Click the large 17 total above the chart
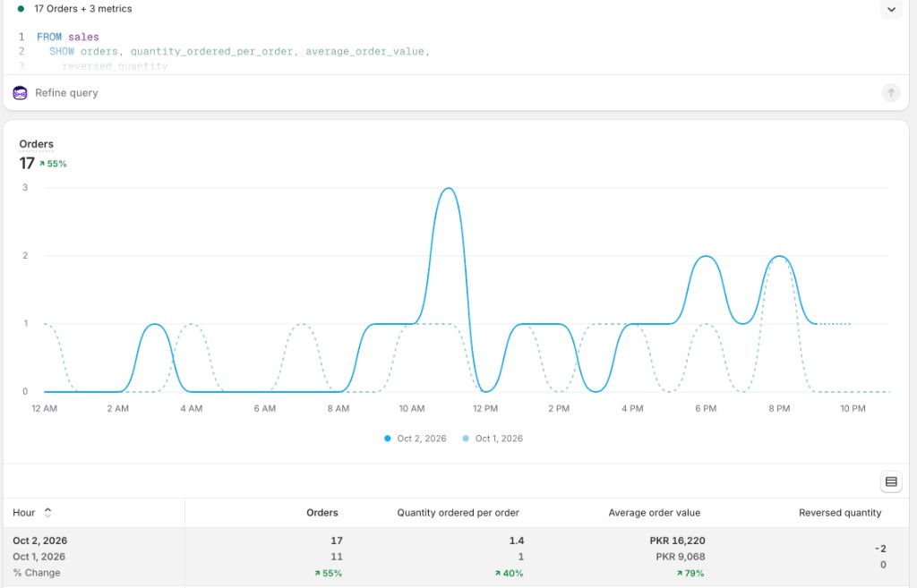The image size is (917, 588). click(x=27, y=163)
